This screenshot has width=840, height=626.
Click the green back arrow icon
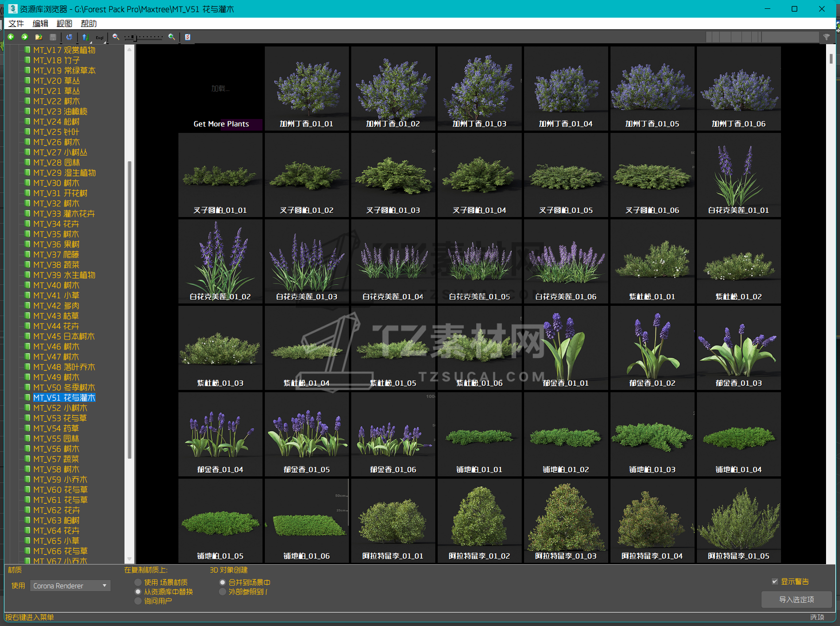(x=11, y=37)
